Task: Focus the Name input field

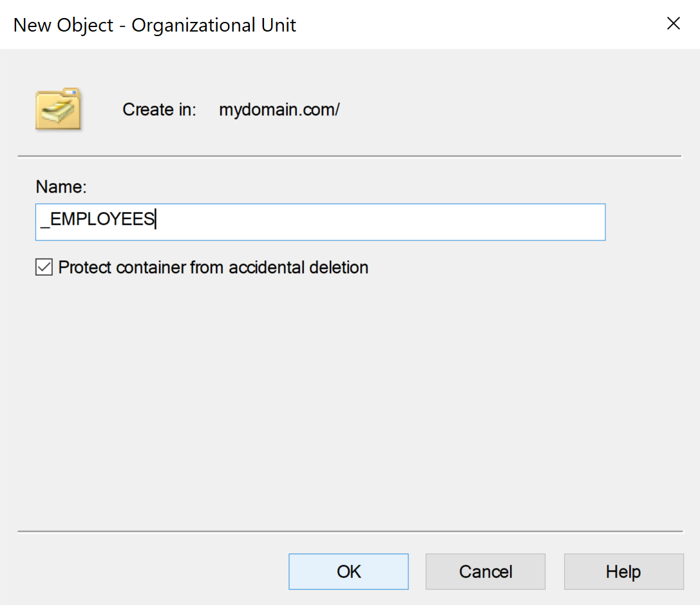Action: pos(320,222)
